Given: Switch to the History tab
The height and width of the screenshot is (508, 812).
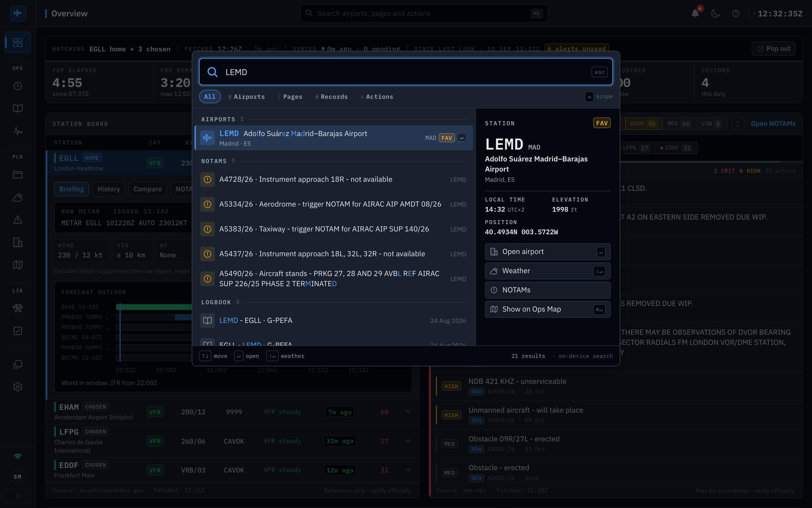Looking at the screenshot, I should click(x=108, y=189).
